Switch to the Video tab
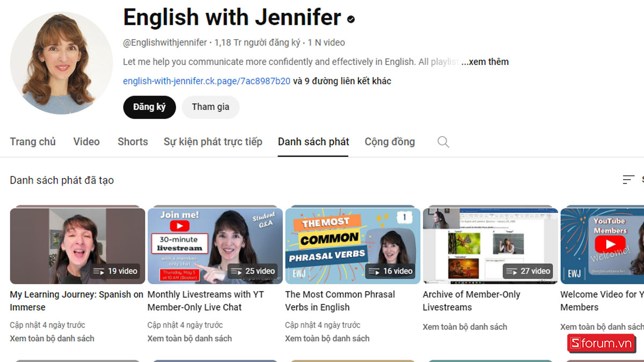 pos(86,142)
